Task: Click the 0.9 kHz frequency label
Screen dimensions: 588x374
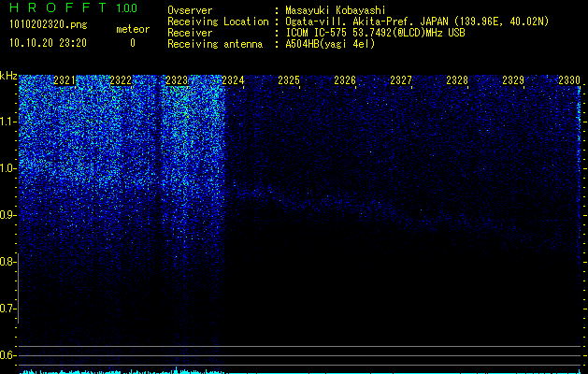Action: pyautogui.click(x=7, y=215)
